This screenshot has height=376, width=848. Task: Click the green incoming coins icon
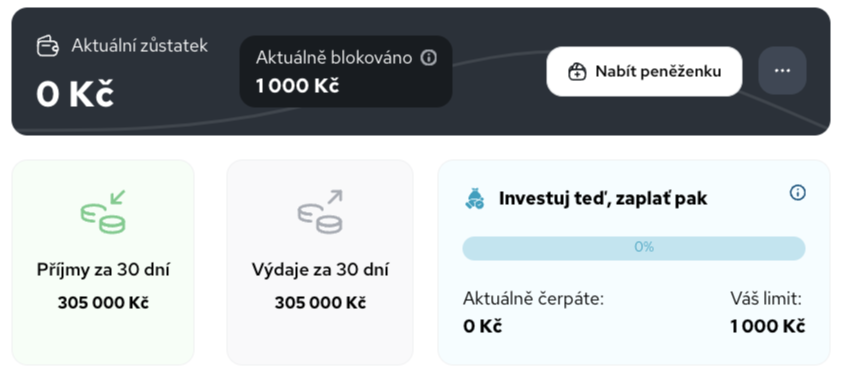[x=103, y=212]
